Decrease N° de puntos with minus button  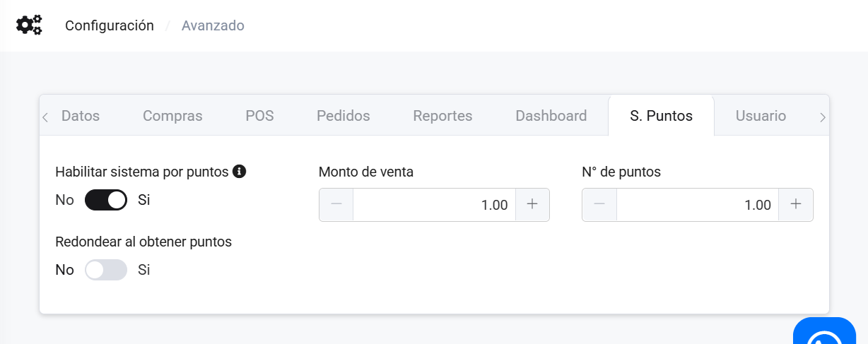pos(599,205)
